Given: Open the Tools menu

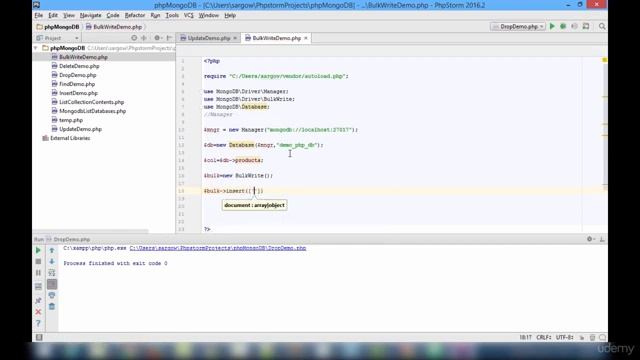Looking at the screenshot, I should [172, 16].
